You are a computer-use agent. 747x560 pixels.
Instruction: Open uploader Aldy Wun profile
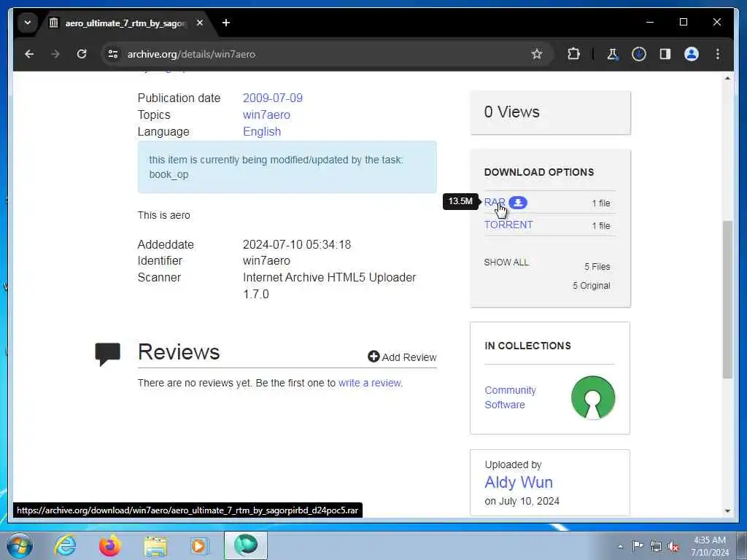pyautogui.click(x=519, y=483)
